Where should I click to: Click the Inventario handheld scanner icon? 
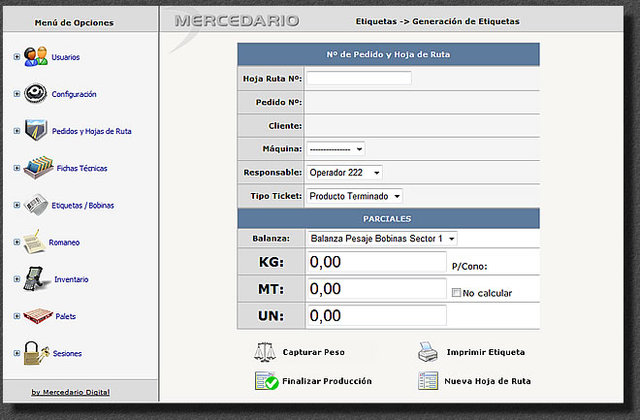click(x=36, y=279)
